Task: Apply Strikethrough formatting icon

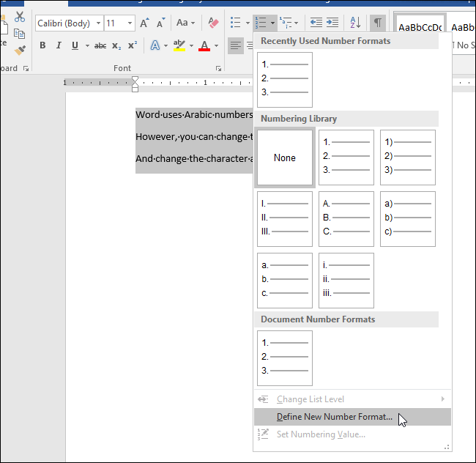Action: coord(100,46)
